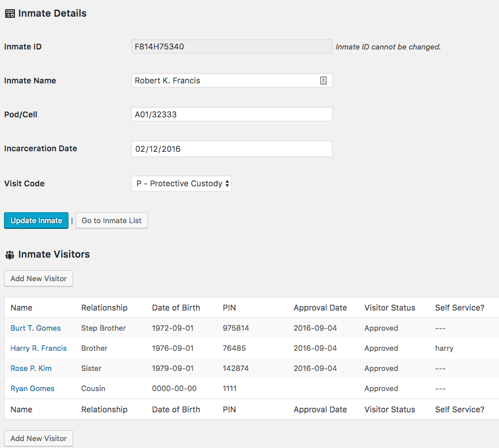
Task: Select the PIN value 975814
Action: click(236, 328)
